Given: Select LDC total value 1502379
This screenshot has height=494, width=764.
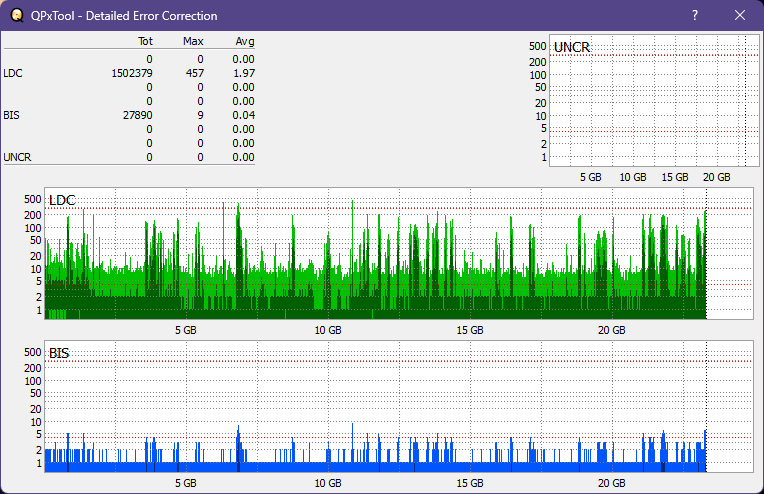Looking at the screenshot, I should point(132,73).
